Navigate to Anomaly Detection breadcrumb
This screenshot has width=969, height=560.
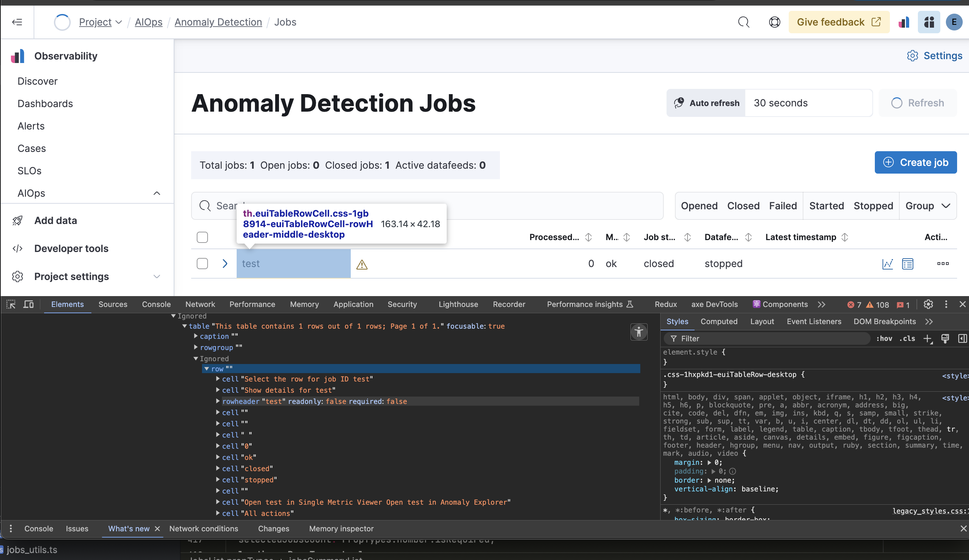[x=218, y=22]
